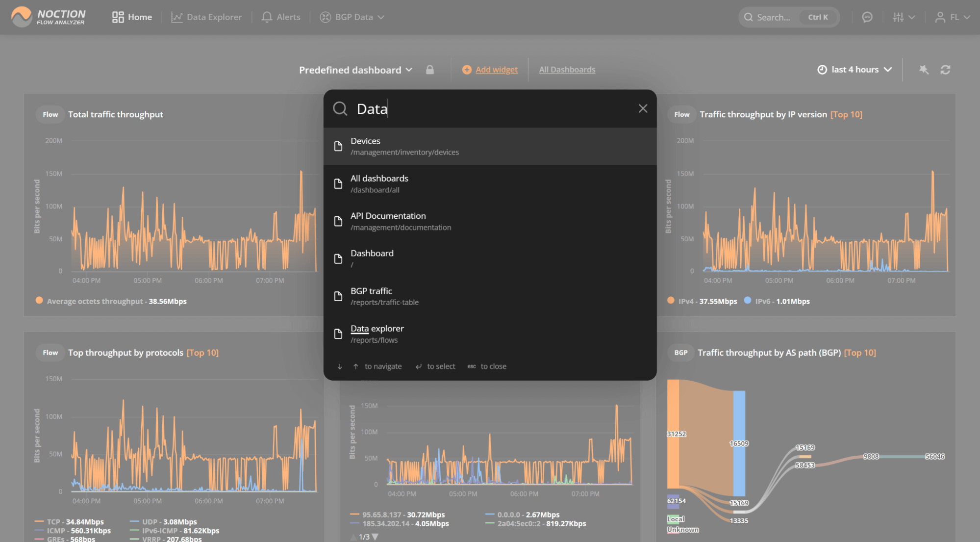Click the 16509 AS node in Sankey chart
The height and width of the screenshot is (542, 980).
[739, 443]
